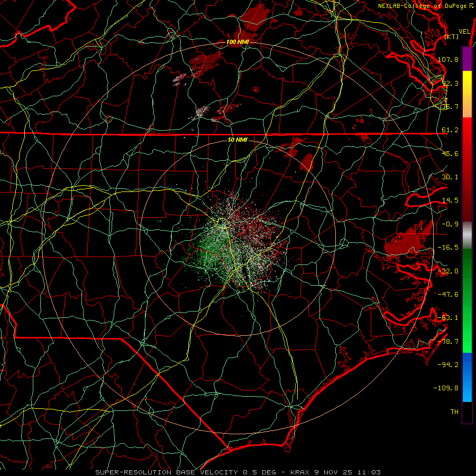
Task: Click the -16.5 scale value
Action: 448,248
